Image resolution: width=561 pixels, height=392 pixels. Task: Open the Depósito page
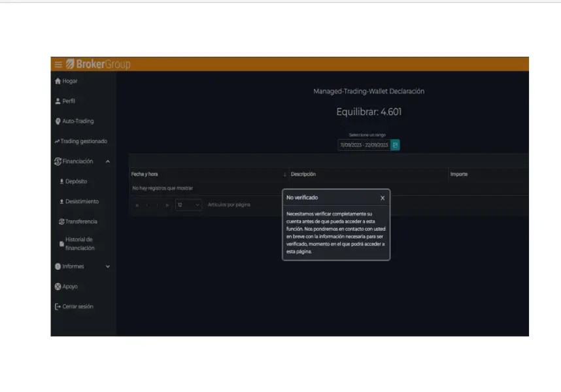tap(76, 182)
